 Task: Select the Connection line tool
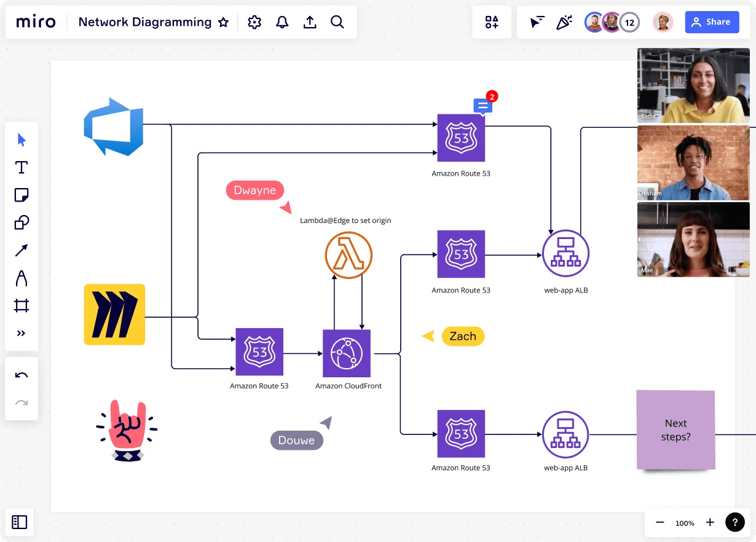click(22, 250)
